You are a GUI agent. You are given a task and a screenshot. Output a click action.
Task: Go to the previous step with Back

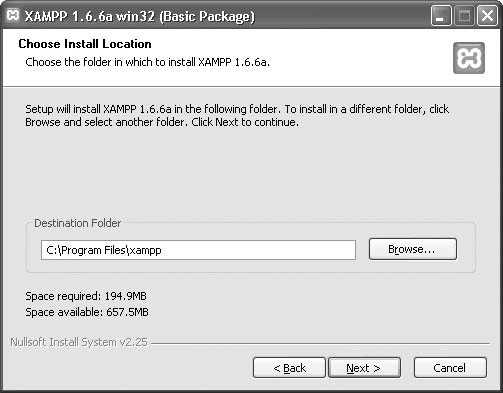289,368
